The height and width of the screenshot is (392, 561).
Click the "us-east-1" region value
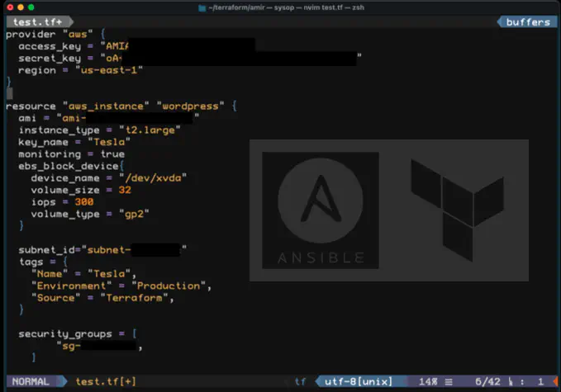(x=109, y=70)
